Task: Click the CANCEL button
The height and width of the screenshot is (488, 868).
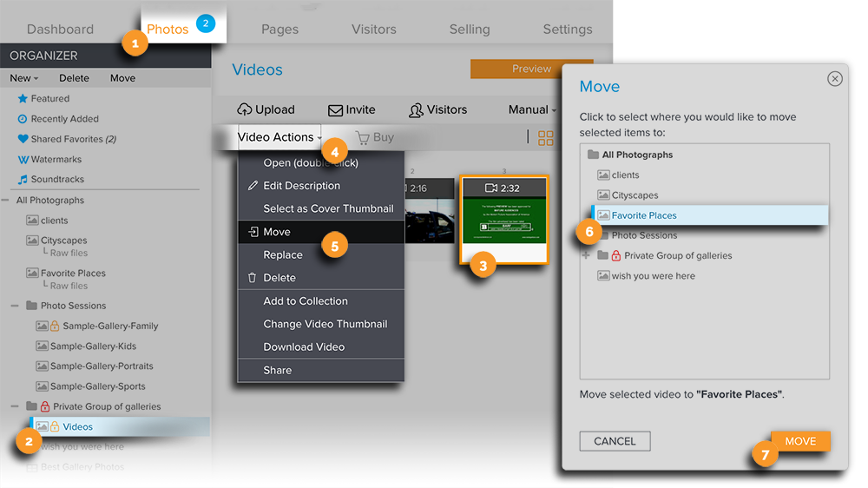Action: point(615,441)
